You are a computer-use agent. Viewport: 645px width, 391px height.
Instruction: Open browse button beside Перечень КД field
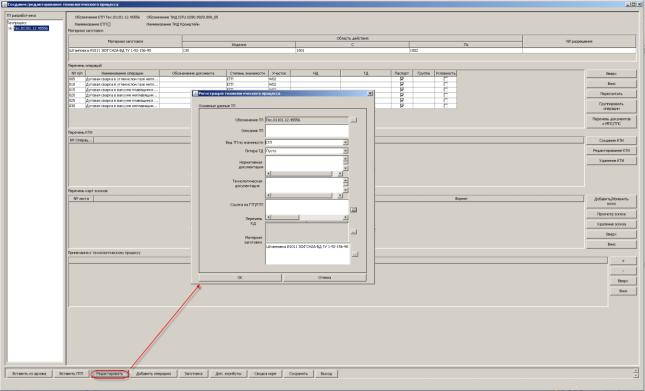[353, 232]
